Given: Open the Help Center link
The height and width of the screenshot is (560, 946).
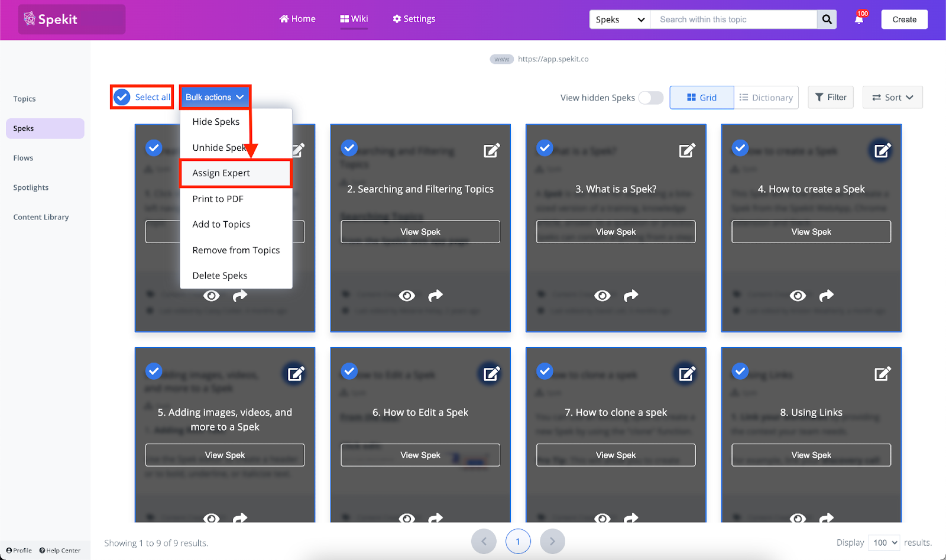Looking at the screenshot, I should [60, 550].
